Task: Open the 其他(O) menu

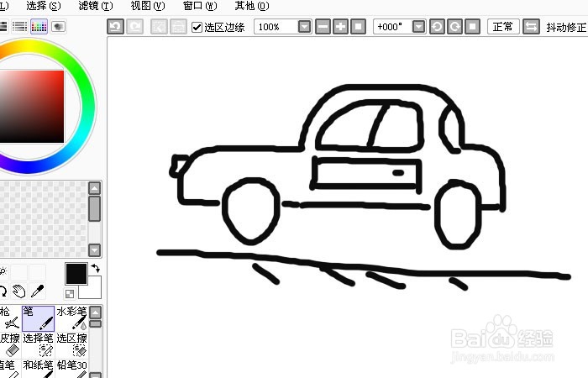Action: coord(252,6)
